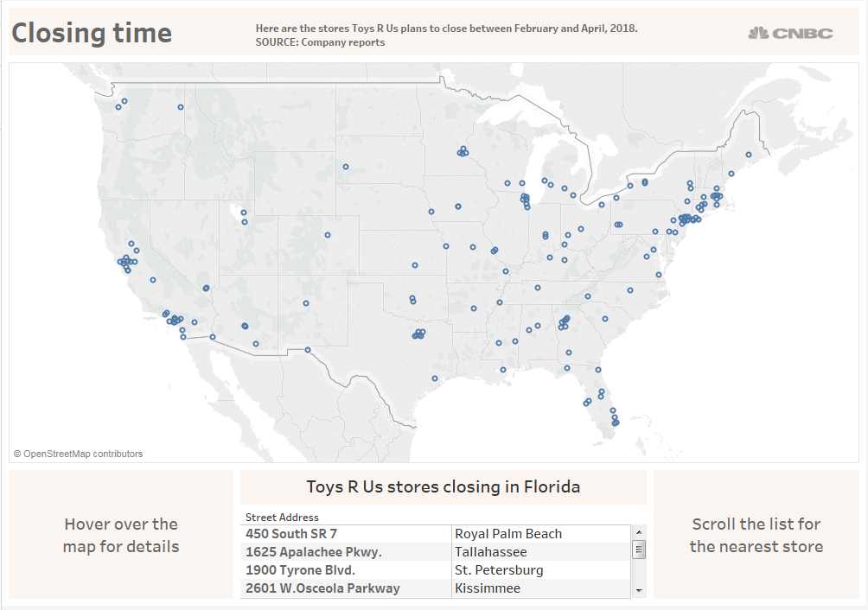Select the Des Moines store marker in Iowa
Image resolution: width=868 pixels, height=610 pixels.
[x=458, y=207]
